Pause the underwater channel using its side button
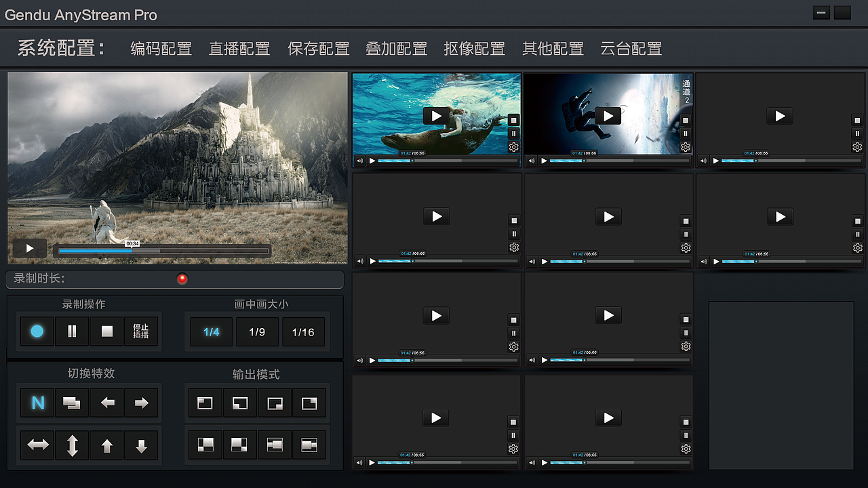The image size is (868, 488). pyautogui.click(x=514, y=134)
